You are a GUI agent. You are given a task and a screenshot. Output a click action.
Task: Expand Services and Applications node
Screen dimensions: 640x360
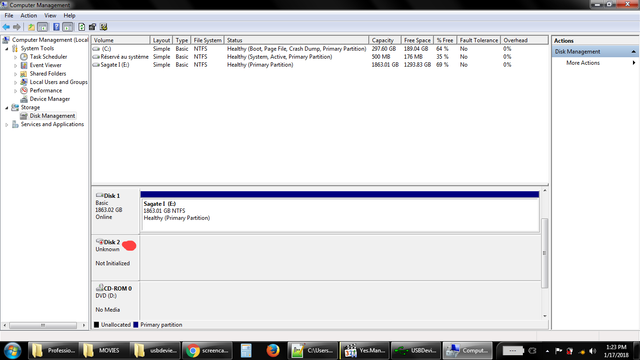[x=7, y=124]
